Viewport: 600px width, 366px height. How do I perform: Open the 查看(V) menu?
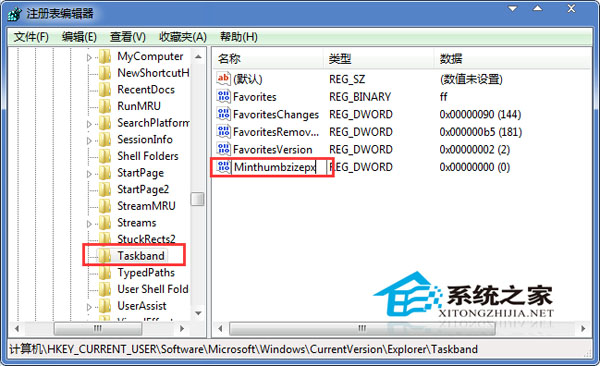128,37
